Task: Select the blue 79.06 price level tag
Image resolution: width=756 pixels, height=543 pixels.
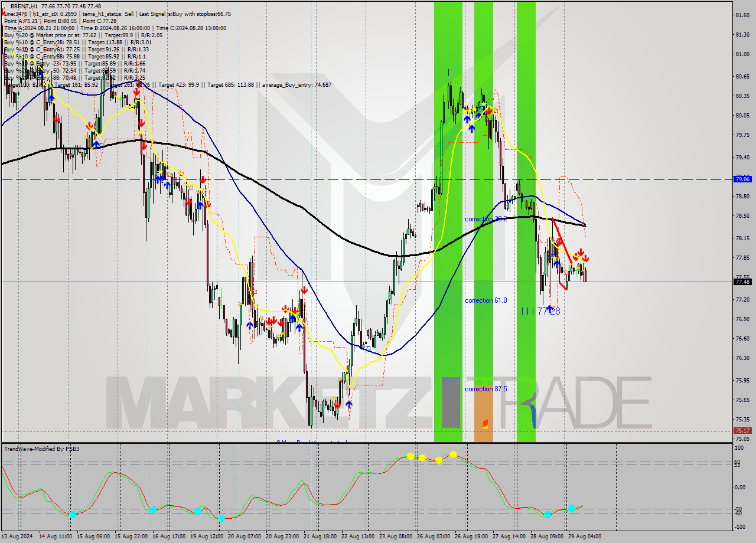Action: (x=742, y=179)
